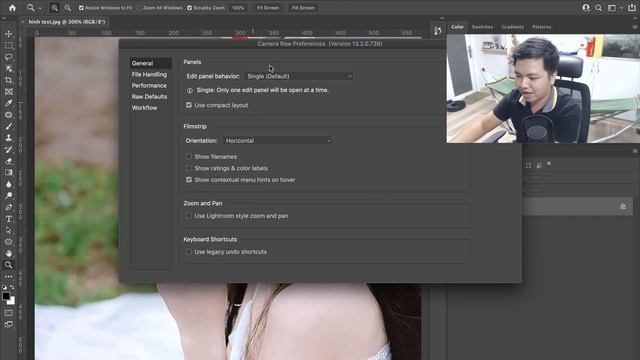Open Photoshop search magnifier icon
The height and width of the screenshot is (360, 640).
[x=598, y=8]
